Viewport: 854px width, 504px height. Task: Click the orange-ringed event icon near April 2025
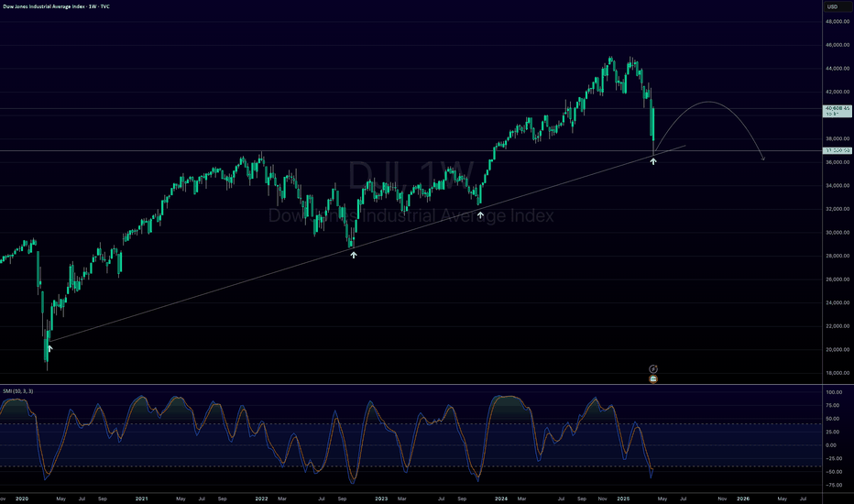[653, 379]
